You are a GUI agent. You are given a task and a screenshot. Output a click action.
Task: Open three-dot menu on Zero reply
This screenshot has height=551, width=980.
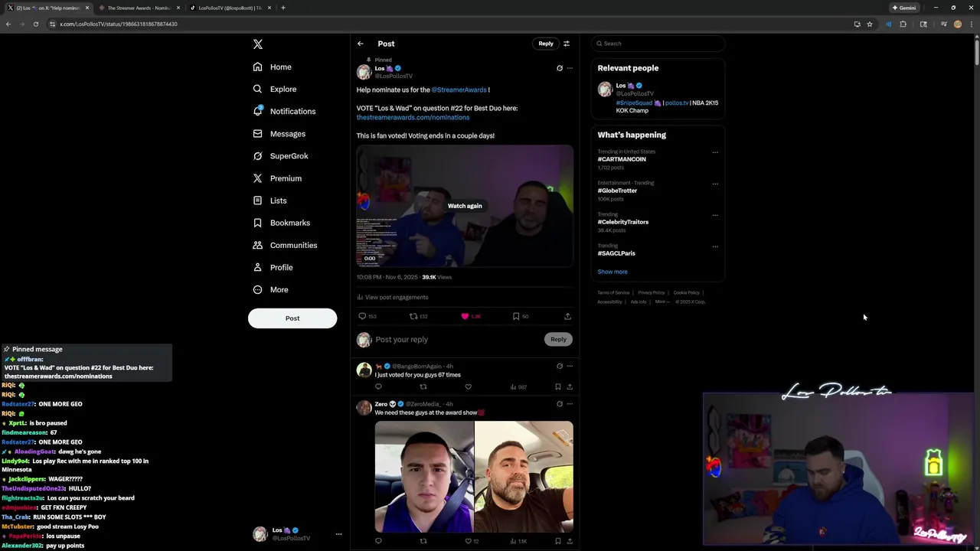[x=570, y=404]
